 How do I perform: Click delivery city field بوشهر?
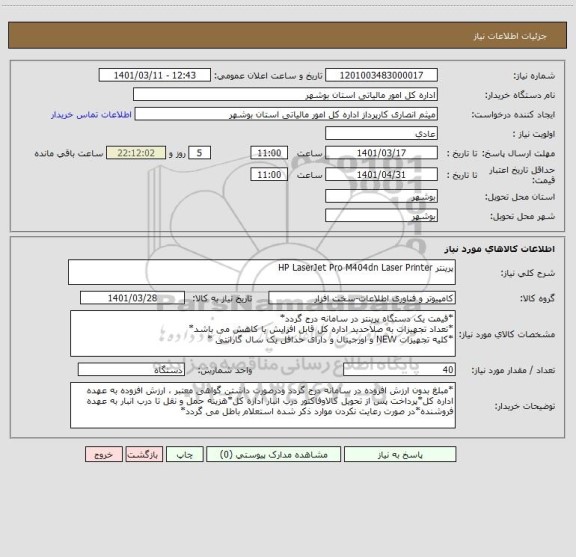[381, 216]
